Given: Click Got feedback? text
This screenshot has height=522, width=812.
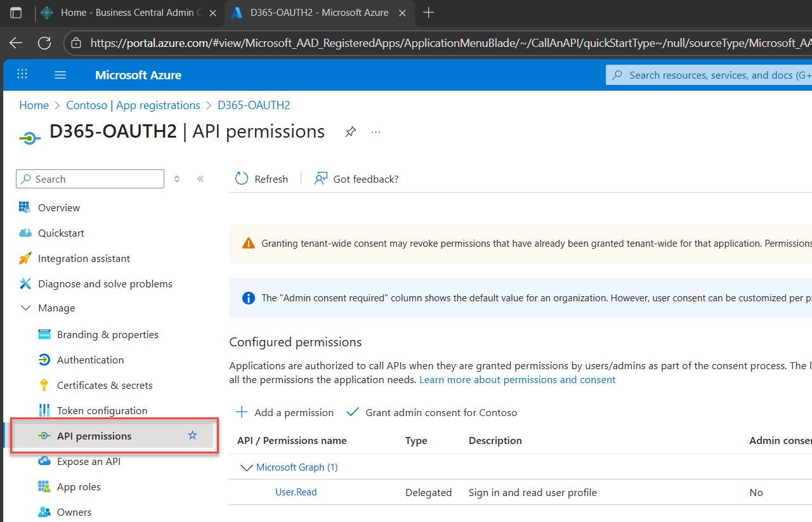Looking at the screenshot, I should click(x=366, y=179).
